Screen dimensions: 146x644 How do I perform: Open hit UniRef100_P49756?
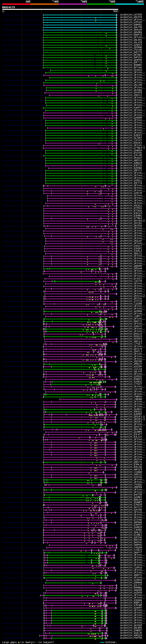pos(131,638)
